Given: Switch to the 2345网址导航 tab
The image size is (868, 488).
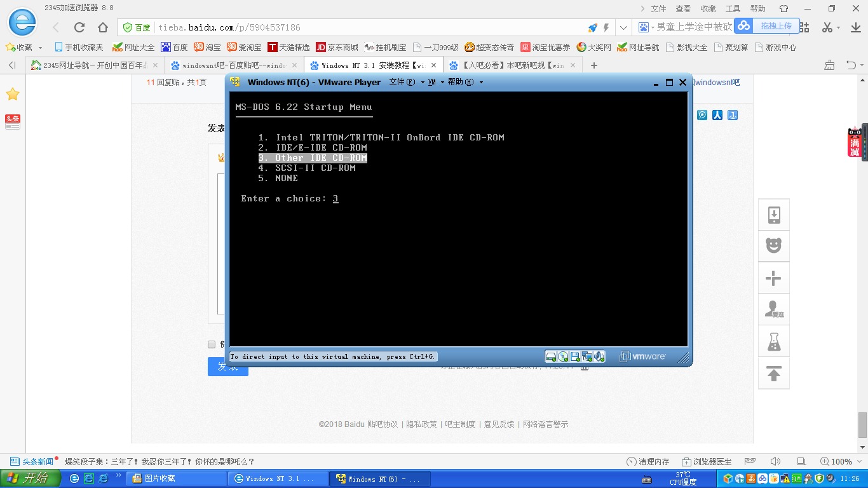Looking at the screenshot, I should click(95, 65).
